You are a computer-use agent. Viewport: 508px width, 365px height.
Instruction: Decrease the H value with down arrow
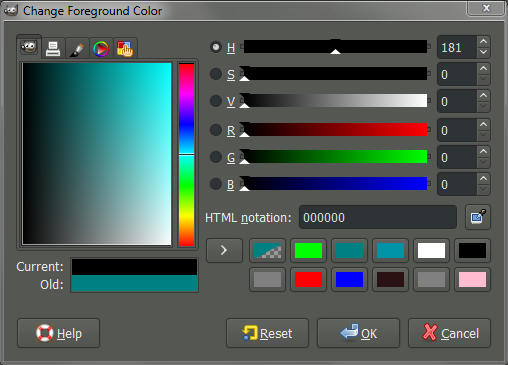click(483, 52)
